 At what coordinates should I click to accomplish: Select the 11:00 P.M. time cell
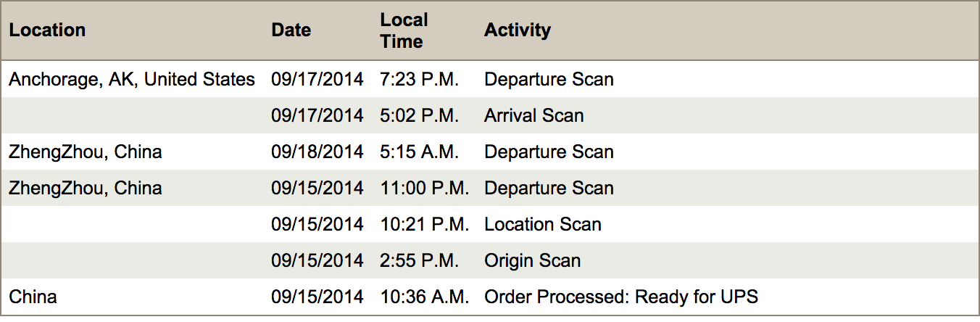[x=425, y=189]
